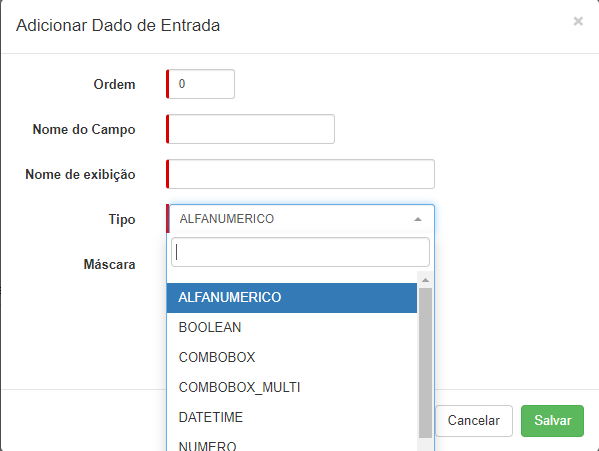Select the NUMERO option in the list
599x451 pixels.
(x=292, y=443)
